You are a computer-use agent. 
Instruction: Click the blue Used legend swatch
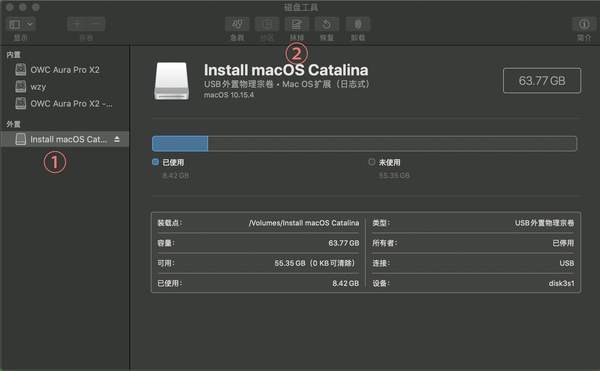(x=155, y=162)
